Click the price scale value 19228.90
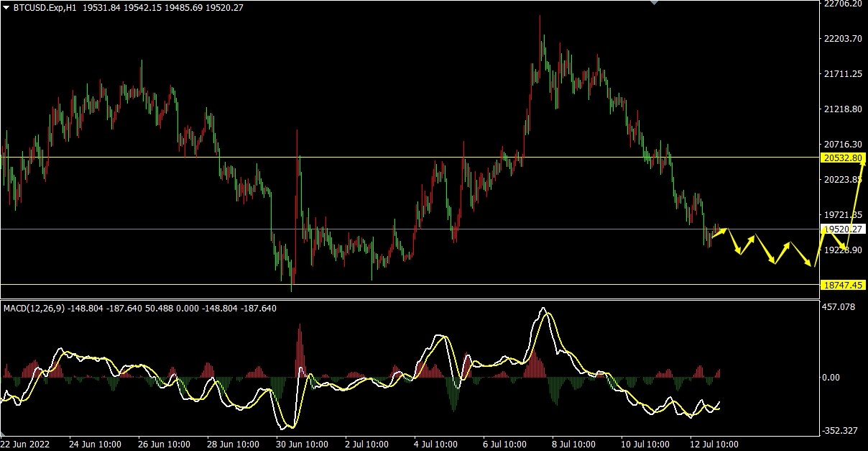This screenshot has height=451, width=868. 844,250
